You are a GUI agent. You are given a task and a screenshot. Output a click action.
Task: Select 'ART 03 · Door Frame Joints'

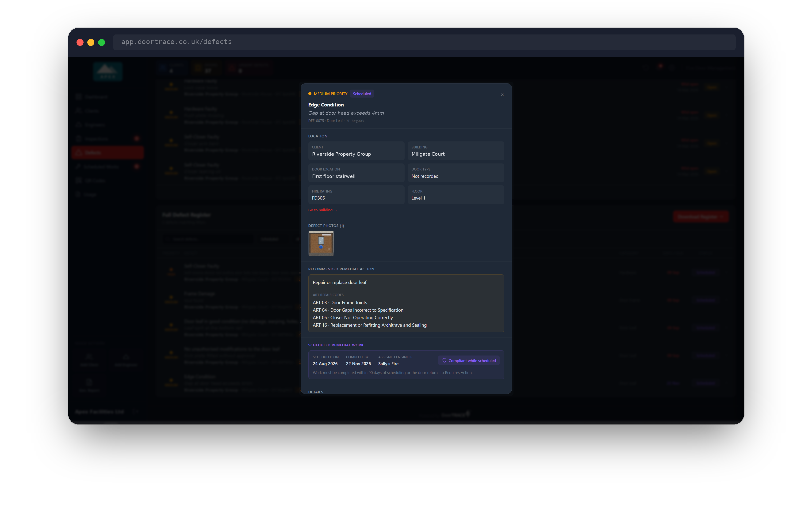coord(340,303)
